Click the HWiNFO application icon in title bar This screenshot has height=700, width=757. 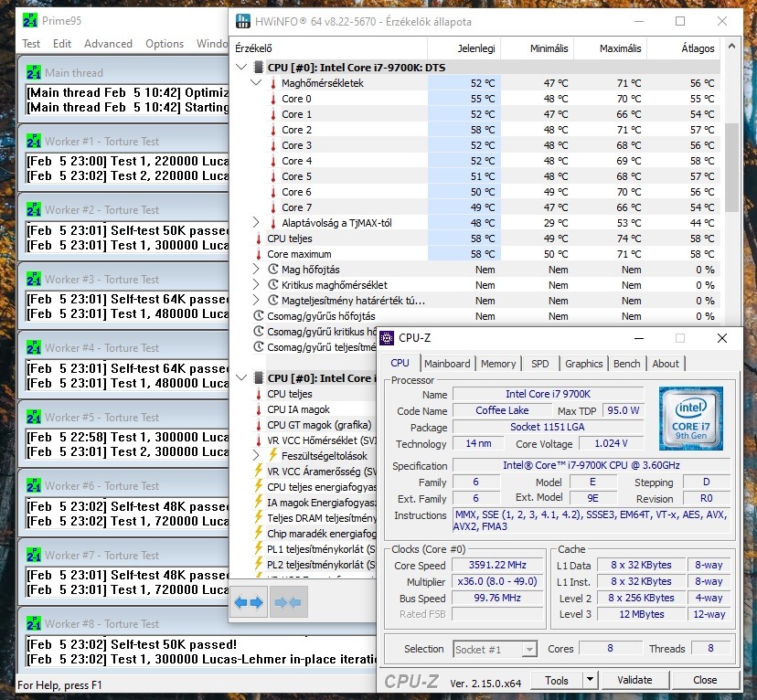click(x=243, y=21)
